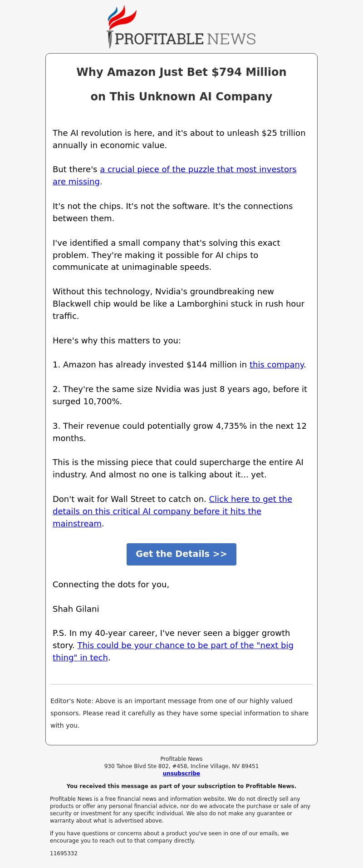
Task: Click list item 2 about Nvidia surging 10,700%
Action: [x=180, y=395]
